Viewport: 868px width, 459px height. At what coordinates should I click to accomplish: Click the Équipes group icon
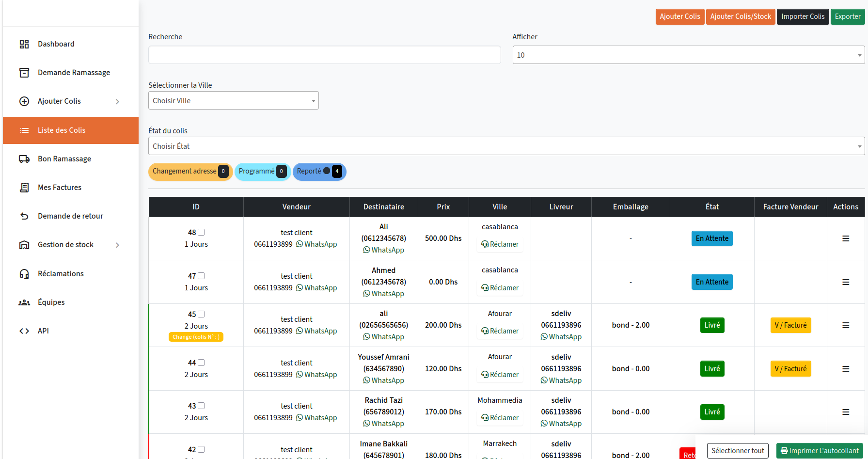[24, 302]
